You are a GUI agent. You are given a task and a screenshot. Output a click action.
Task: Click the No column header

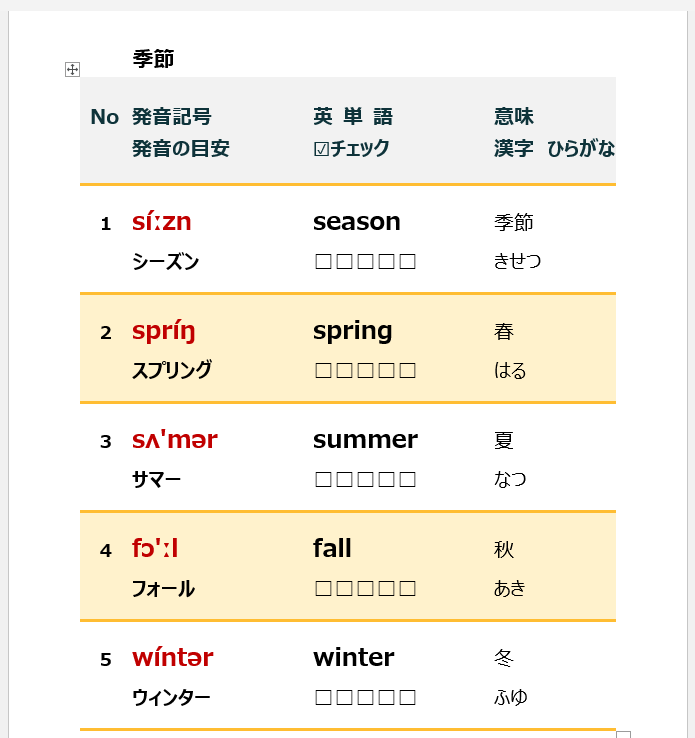coord(104,117)
